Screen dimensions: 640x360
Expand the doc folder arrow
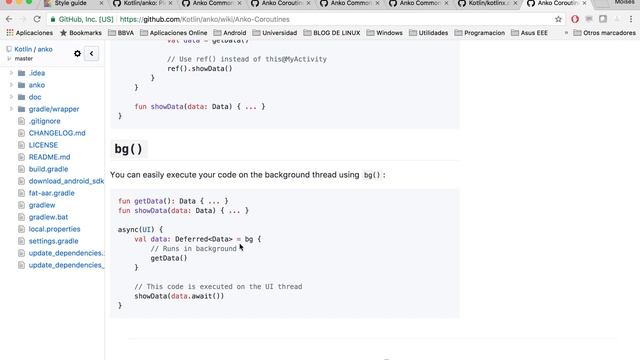point(11,97)
